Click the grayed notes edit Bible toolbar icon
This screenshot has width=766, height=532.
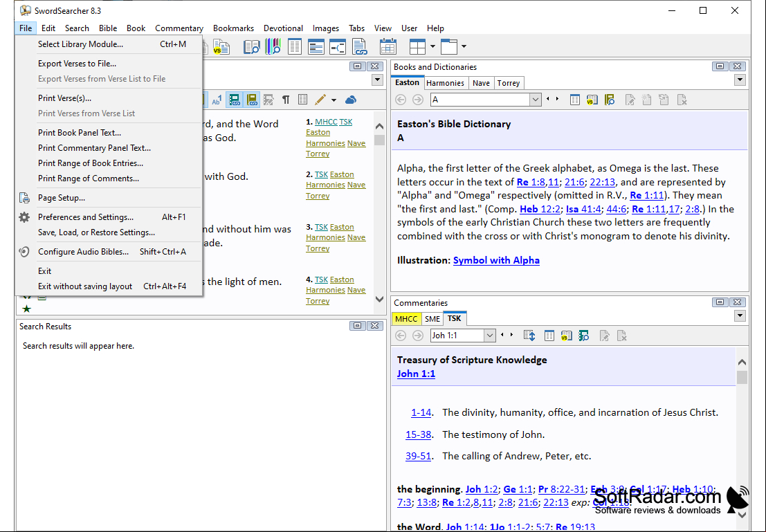click(x=268, y=100)
